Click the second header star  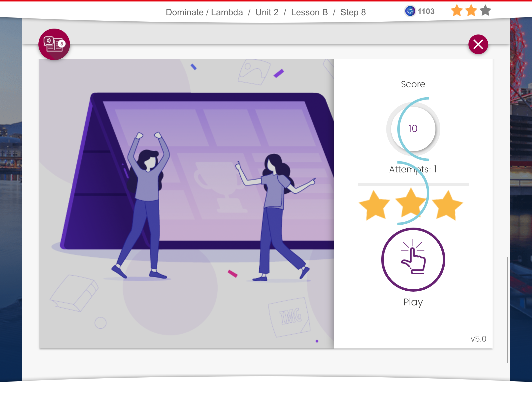(x=471, y=11)
